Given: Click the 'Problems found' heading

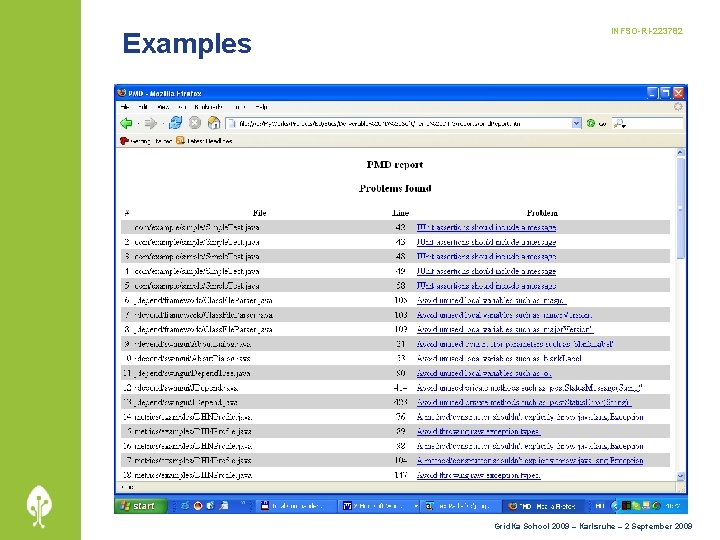Looking at the screenshot, I should click(395, 188).
